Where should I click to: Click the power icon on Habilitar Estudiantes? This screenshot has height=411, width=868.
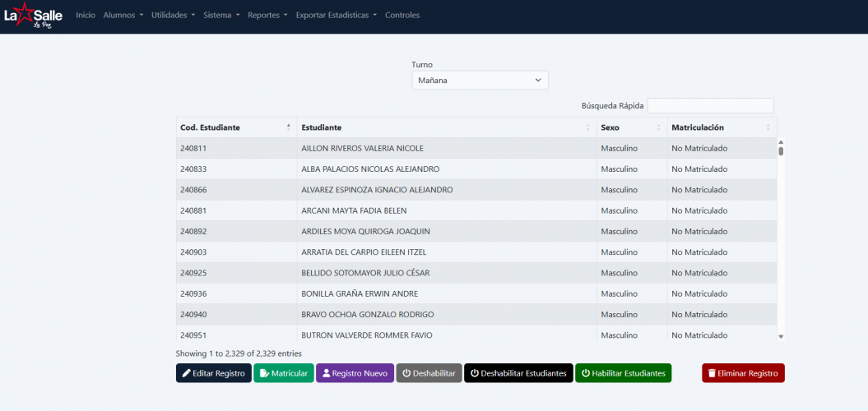pyautogui.click(x=586, y=373)
